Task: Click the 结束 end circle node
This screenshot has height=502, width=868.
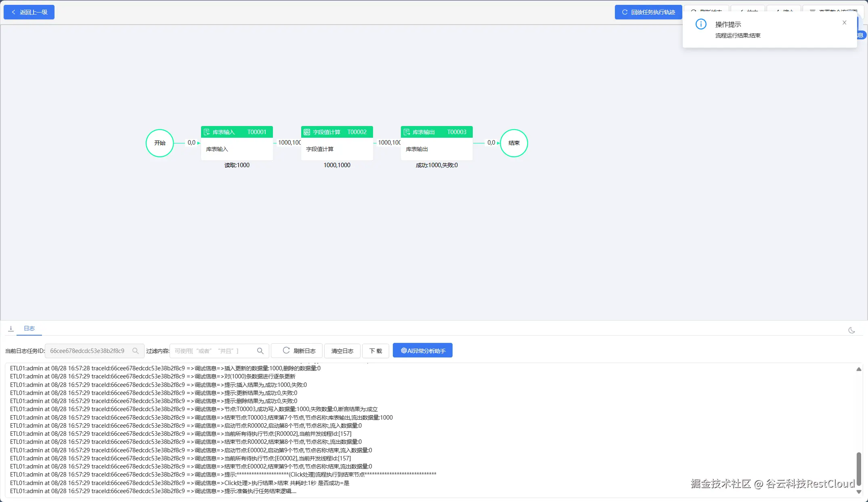Action: pyautogui.click(x=514, y=143)
